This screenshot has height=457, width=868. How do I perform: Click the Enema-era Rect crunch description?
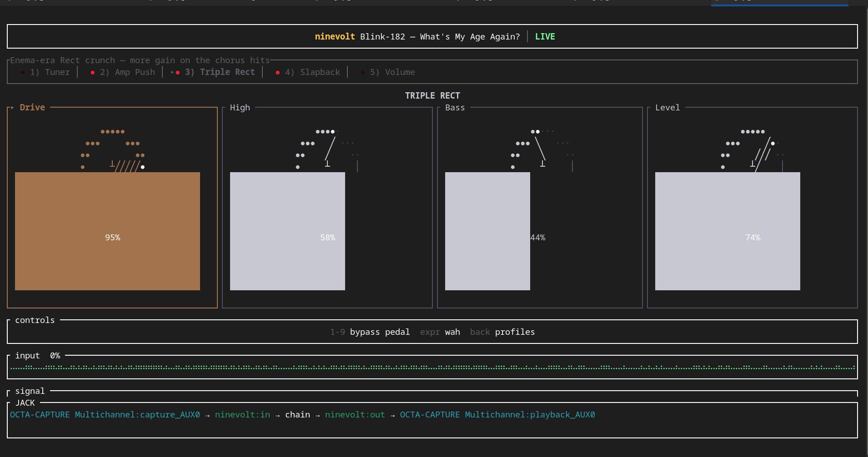(x=140, y=60)
